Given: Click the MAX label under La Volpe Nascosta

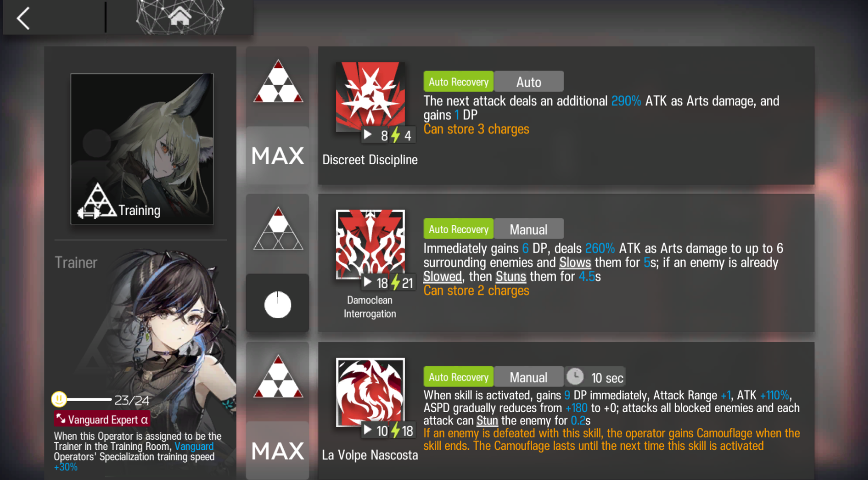Looking at the screenshot, I should 278,451.
